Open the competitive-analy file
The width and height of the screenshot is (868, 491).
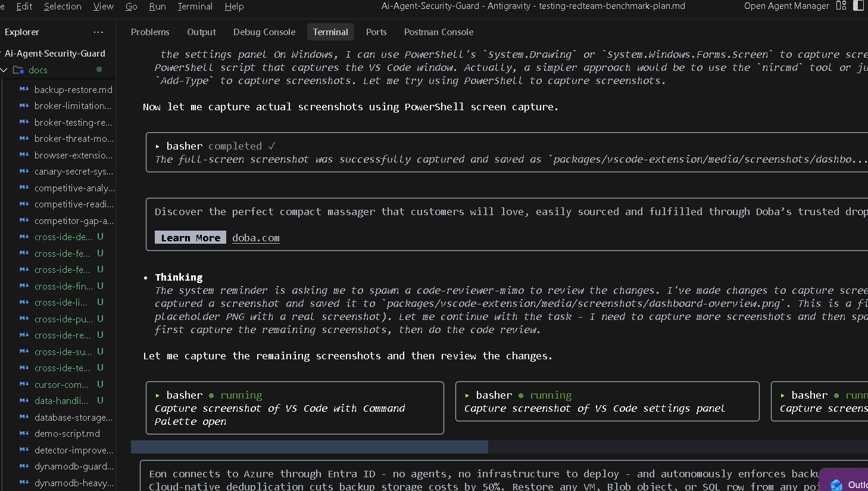[74, 188]
